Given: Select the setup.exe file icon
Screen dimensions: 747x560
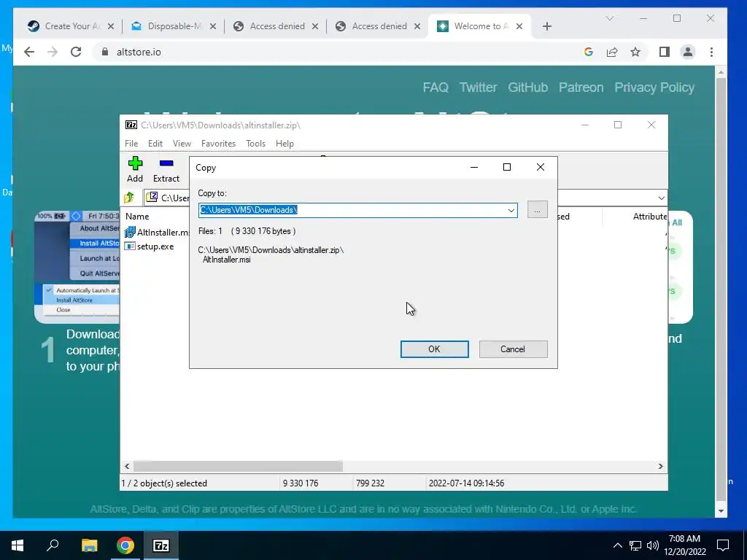Looking at the screenshot, I should 130,246.
